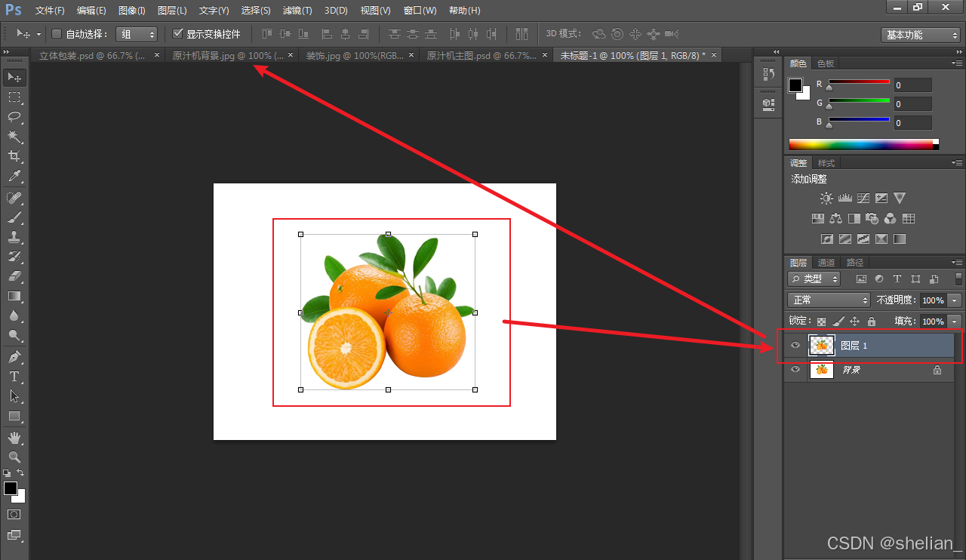Add an Exposure adjustment
966x560 pixels.
click(881, 198)
